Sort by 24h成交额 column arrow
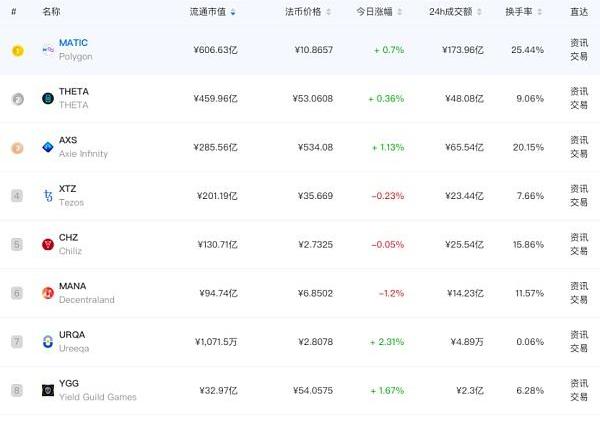 coord(479,12)
